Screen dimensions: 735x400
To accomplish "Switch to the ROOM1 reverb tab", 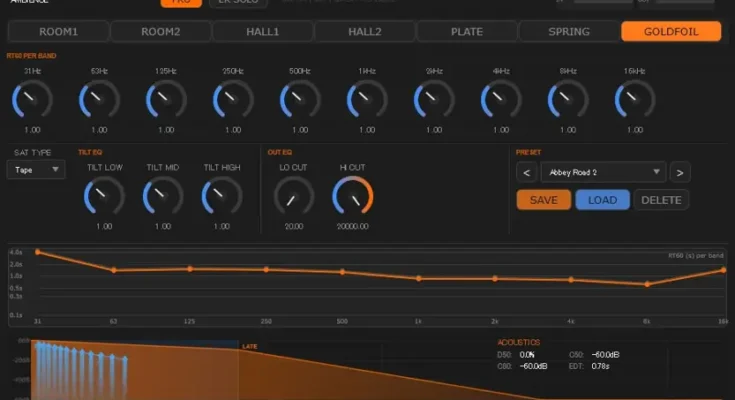I will pyautogui.click(x=58, y=31).
